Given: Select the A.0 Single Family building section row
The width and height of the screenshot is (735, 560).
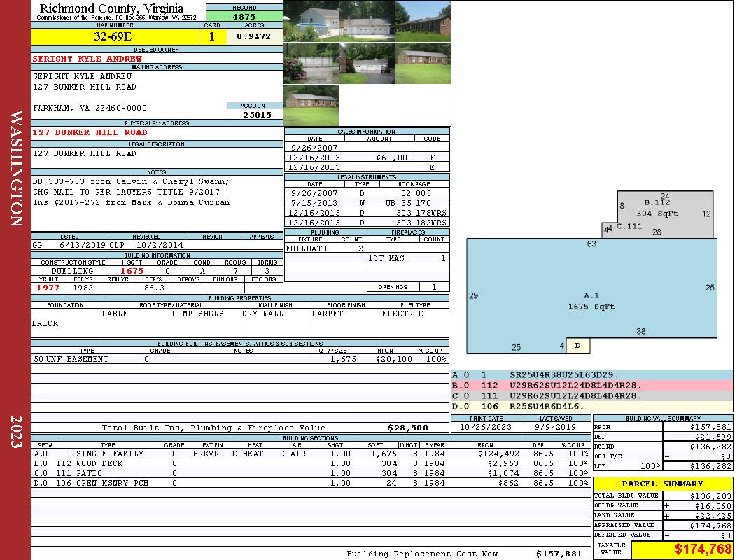Looking at the screenshot, I should point(310,454).
